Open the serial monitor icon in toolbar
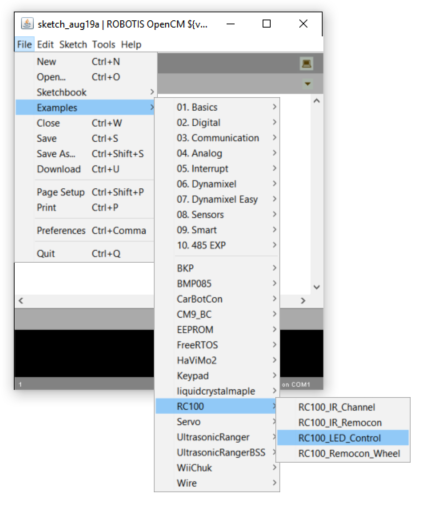This screenshot has height=513, width=441. [x=306, y=63]
